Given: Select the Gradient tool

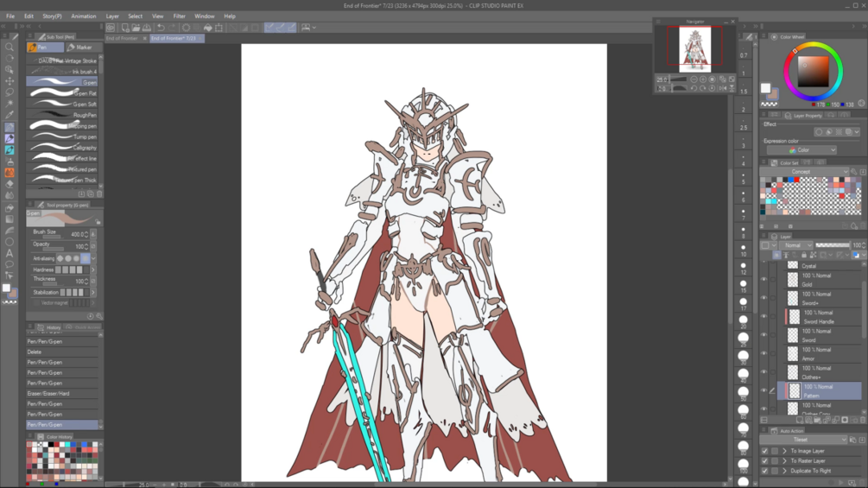Looking at the screenshot, I should pos(10,219).
